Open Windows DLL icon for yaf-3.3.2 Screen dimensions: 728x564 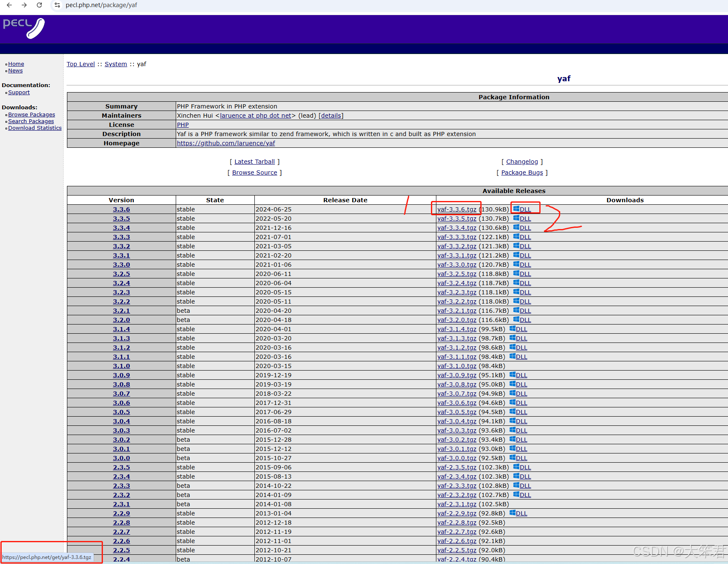point(516,246)
